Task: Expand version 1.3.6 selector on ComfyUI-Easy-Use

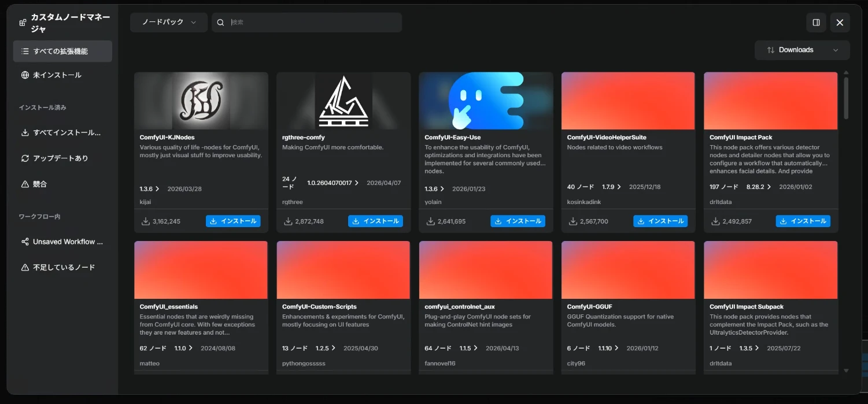Action: click(x=434, y=189)
